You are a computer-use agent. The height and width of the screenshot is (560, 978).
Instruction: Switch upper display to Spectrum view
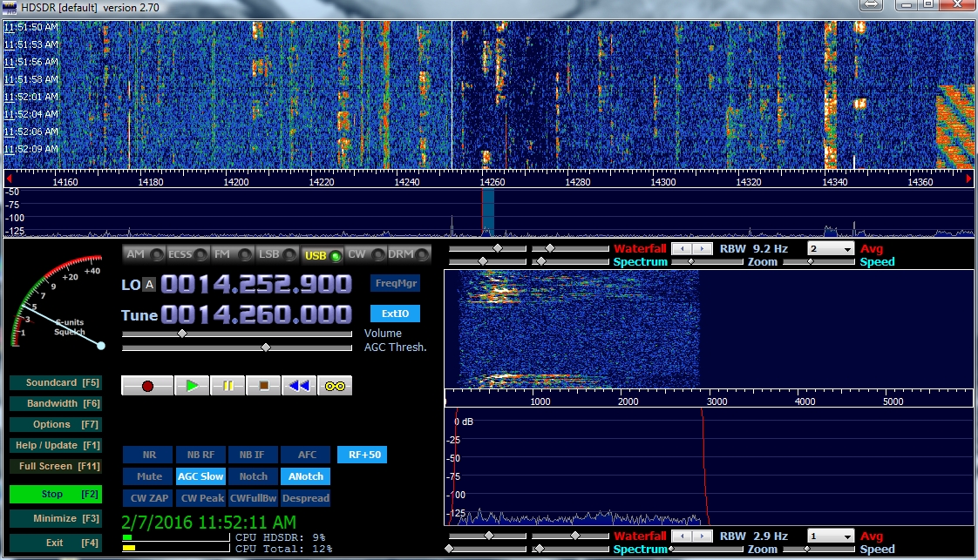coord(640,261)
